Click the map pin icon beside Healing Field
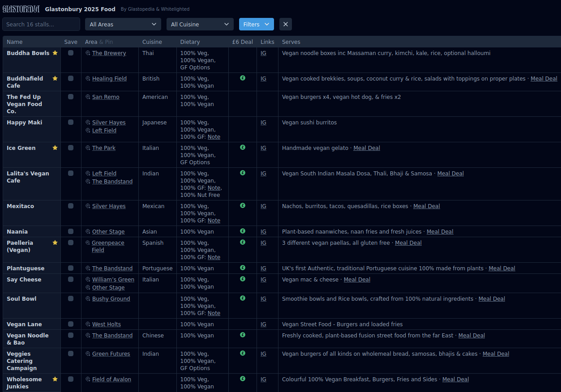This screenshot has height=392, width=561. click(88, 79)
